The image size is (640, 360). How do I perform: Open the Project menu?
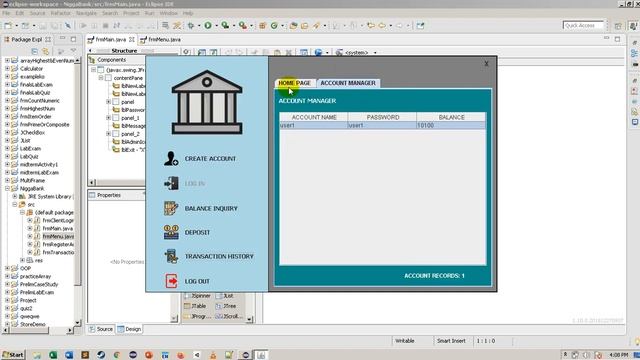[x=131, y=13]
